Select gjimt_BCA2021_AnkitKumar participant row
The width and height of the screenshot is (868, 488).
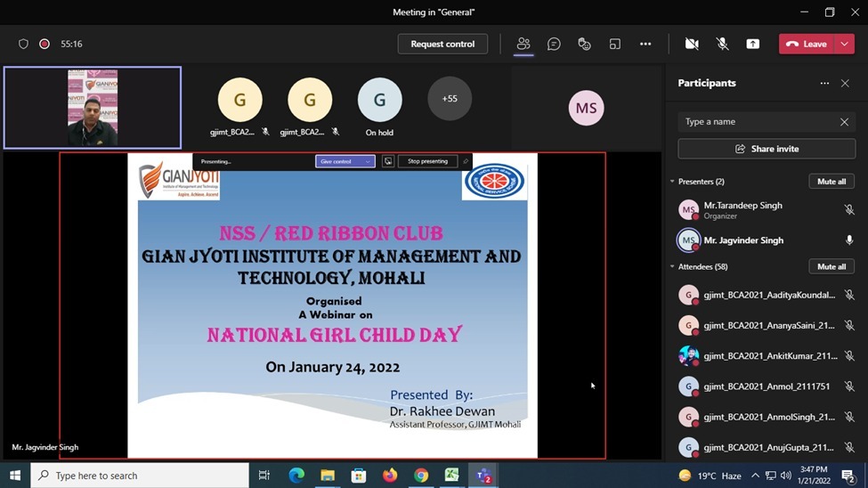point(767,355)
